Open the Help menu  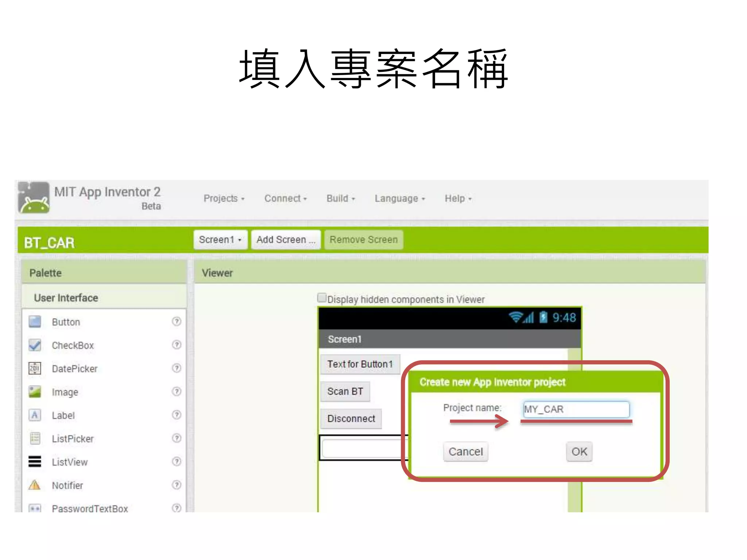(458, 198)
